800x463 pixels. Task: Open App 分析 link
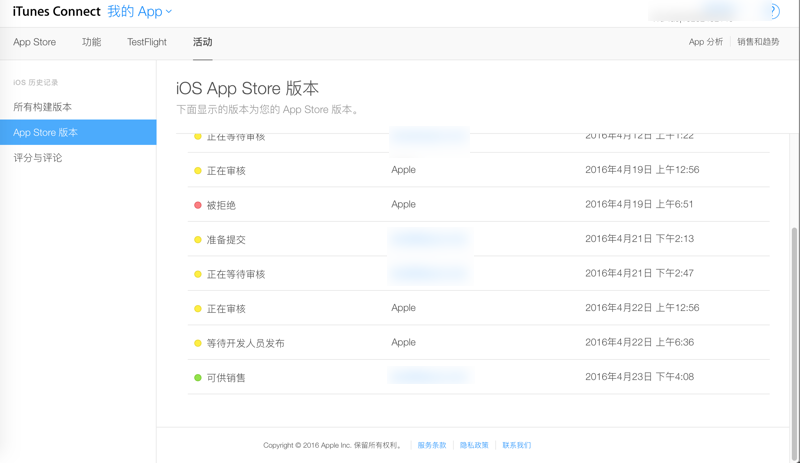[706, 42]
